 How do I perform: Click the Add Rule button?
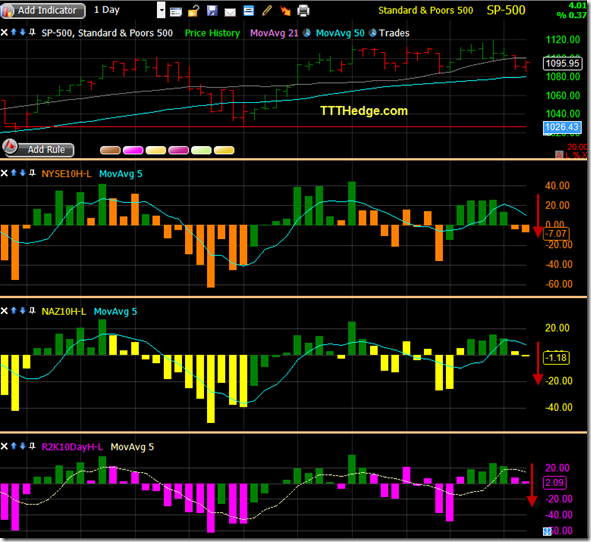coord(38,149)
